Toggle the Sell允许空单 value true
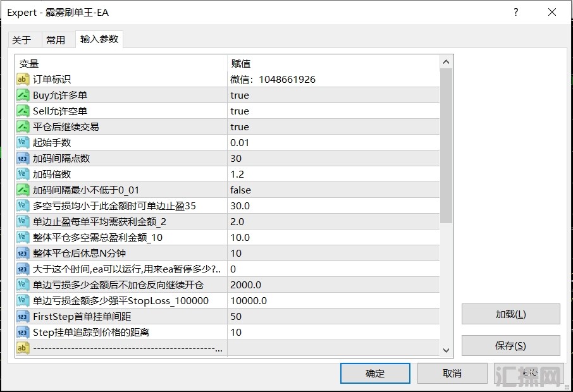Viewport: 573px width, 392px height. 239,111
